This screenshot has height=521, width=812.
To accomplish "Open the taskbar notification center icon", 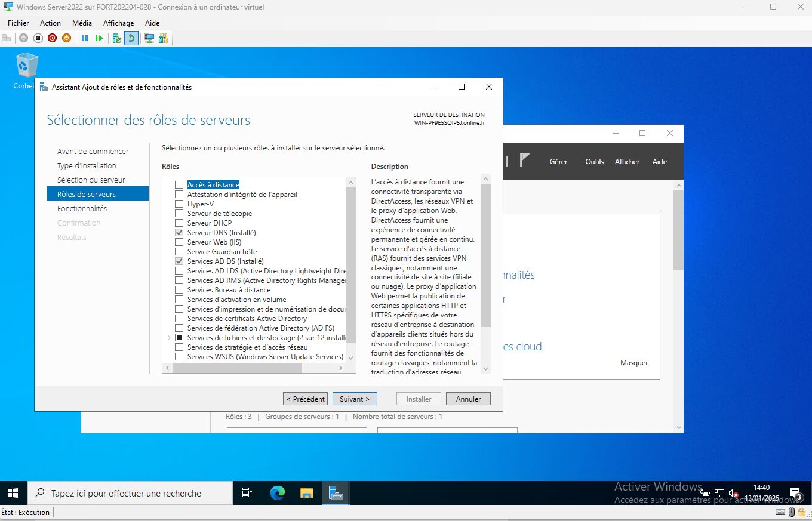I will coord(795,493).
